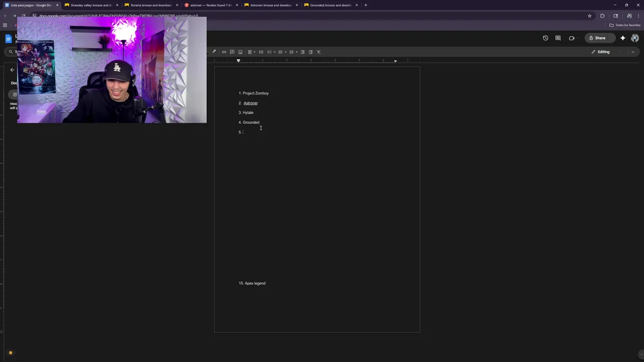The height and width of the screenshot is (362, 644).
Task: Increase the paragraph indent
Action: pos(310,52)
